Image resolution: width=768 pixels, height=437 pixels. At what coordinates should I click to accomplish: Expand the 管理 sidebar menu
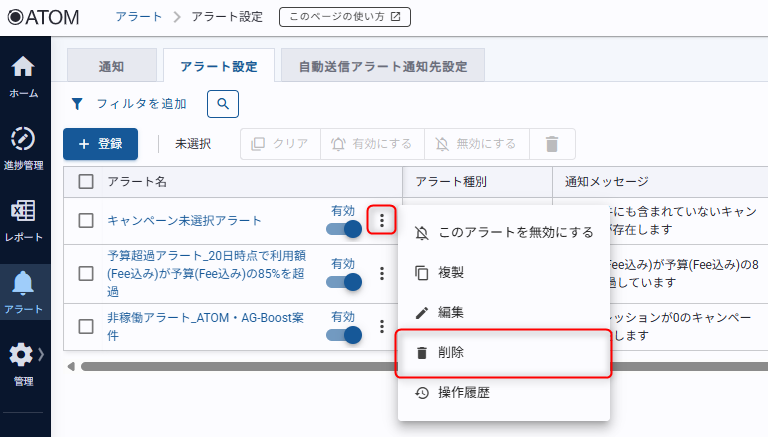coord(24,360)
